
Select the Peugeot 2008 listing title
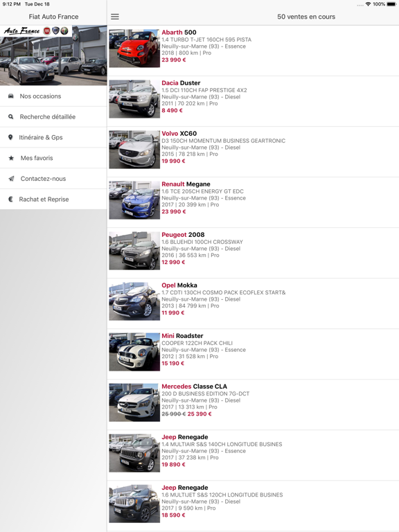click(x=183, y=234)
